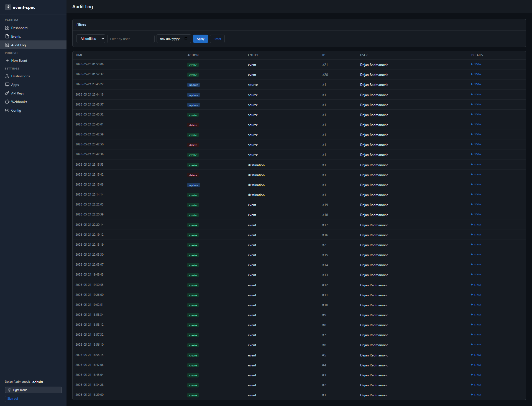Expand details for event #7 row

[x=476, y=335]
